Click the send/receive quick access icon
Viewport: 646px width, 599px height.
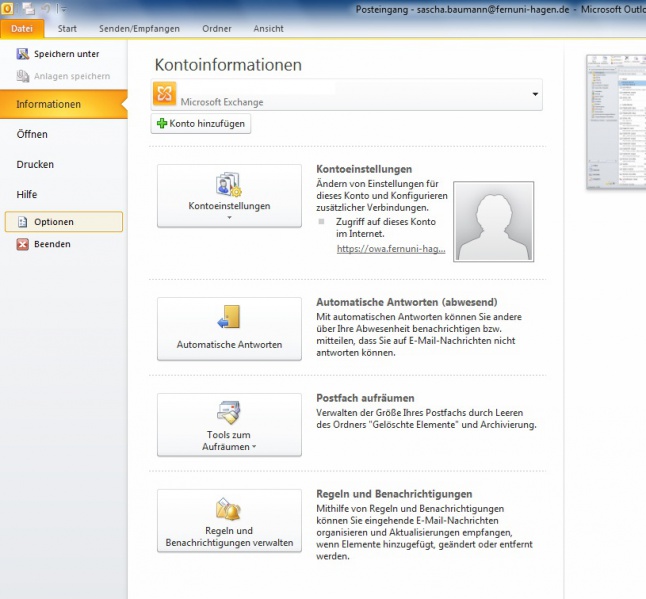[28, 8]
